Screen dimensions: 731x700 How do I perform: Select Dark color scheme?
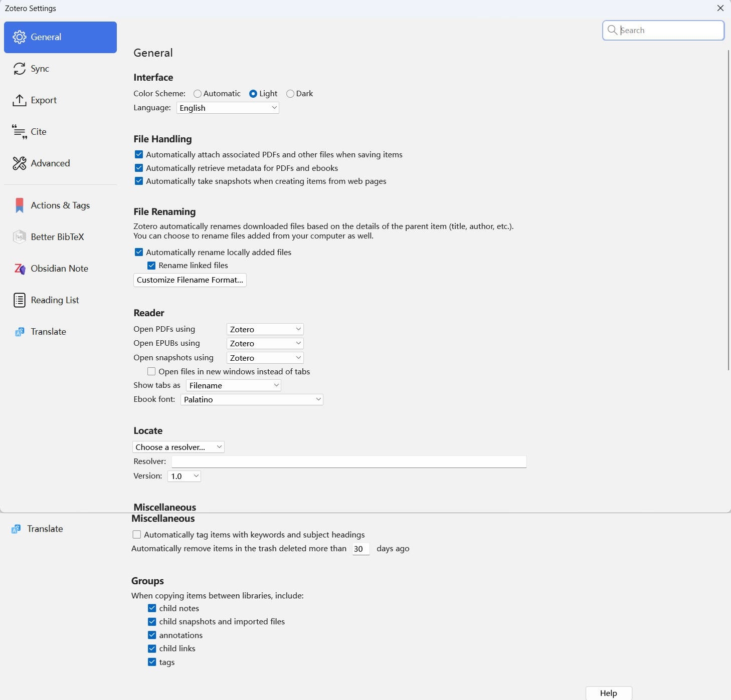pos(290,94)
